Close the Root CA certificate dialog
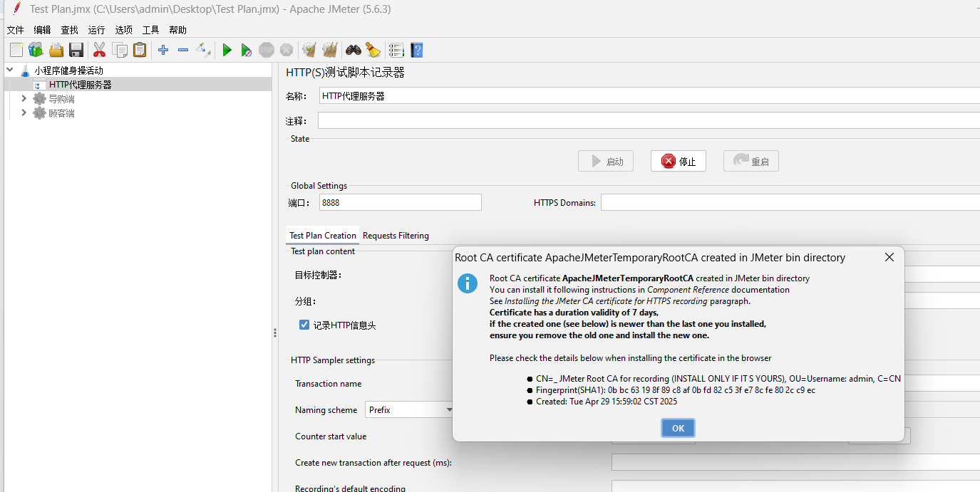The height and width of the screenshot is (492, 980). [x=889, y=257]
